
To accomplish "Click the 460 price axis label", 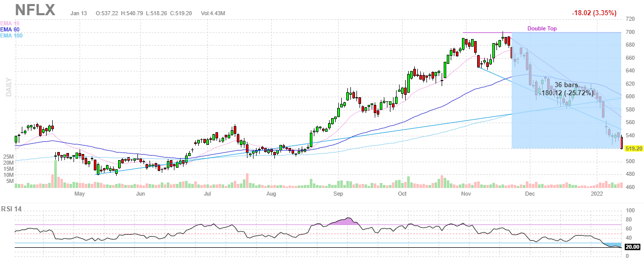I will click(630, 187).
